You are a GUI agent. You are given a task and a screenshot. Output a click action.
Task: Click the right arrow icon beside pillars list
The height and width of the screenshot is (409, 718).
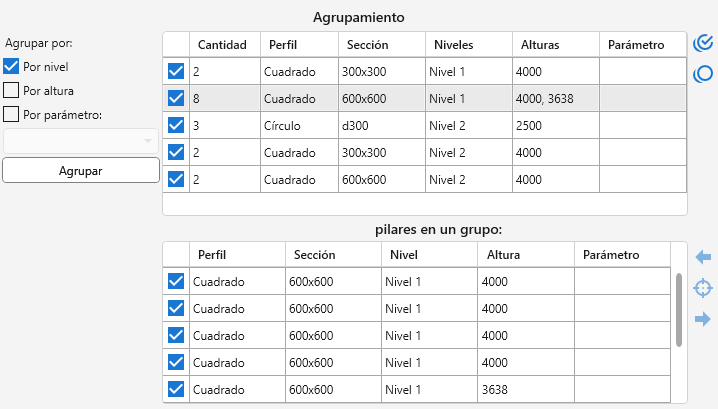[703, 319]
